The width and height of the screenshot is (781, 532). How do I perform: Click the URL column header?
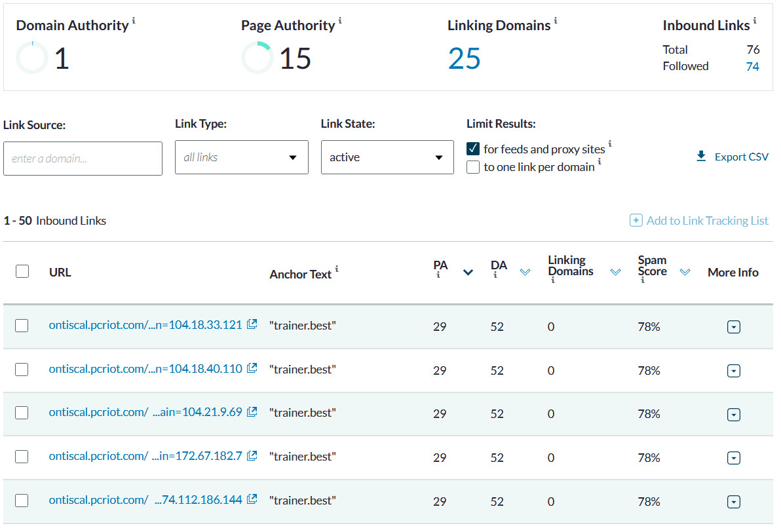click(x=60, y=273)
